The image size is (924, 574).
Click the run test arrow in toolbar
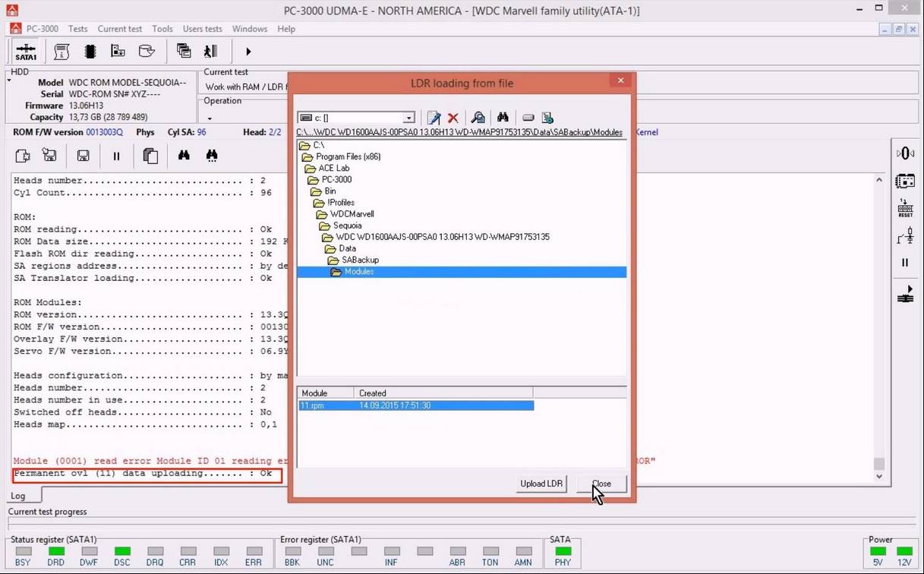(x=248, y=52)
